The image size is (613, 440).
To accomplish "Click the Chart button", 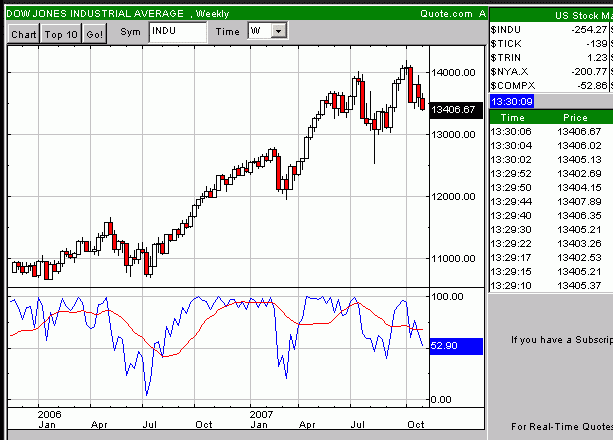I will pyautogui.click(x=23, y=34).
